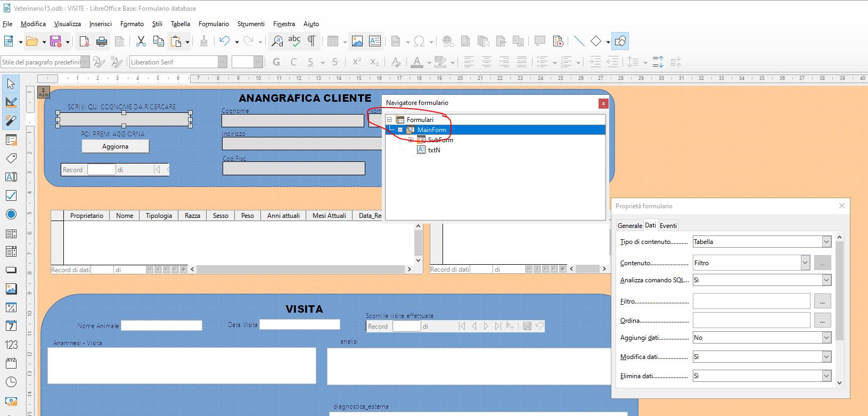
Task: Click the Cut scissors icon
Action: coord(141,41)
